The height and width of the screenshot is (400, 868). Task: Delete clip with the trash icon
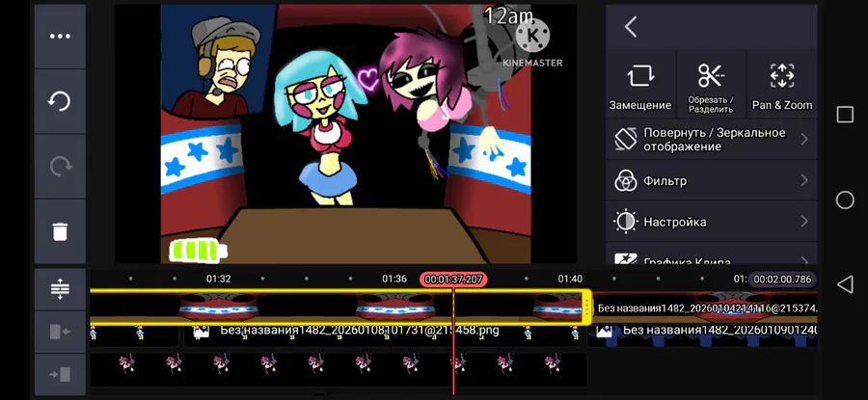tap(60, 231)
